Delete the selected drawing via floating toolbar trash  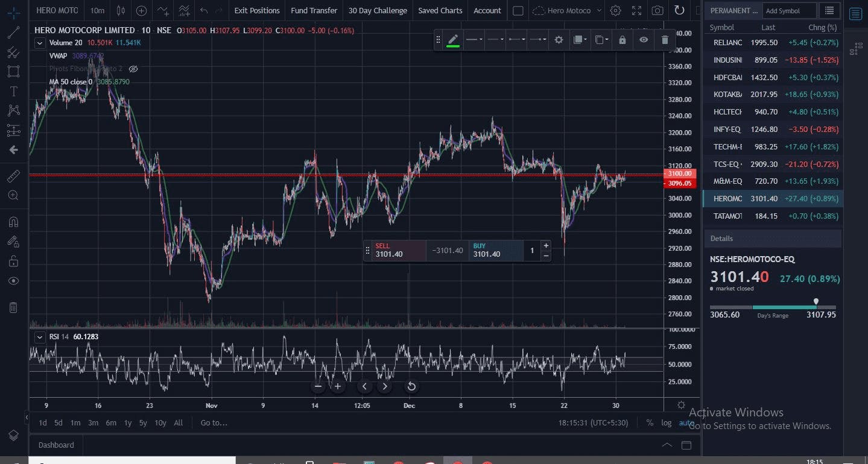(x=665, y=40)
